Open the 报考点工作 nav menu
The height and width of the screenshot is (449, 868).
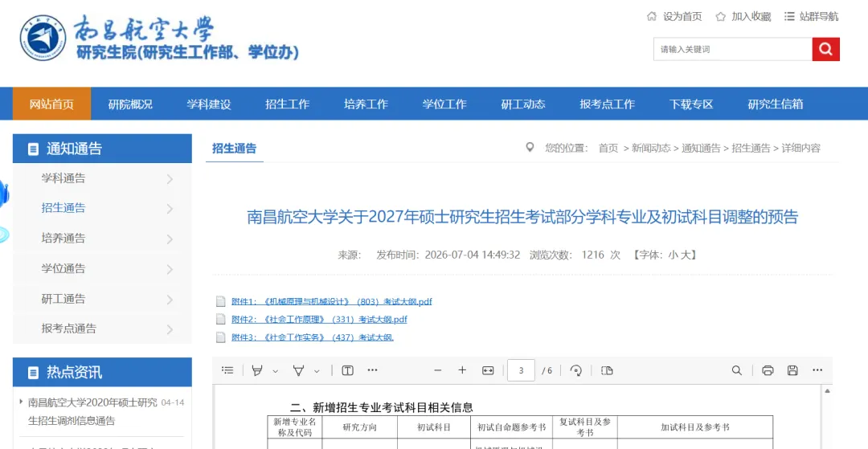pos(608,104)
